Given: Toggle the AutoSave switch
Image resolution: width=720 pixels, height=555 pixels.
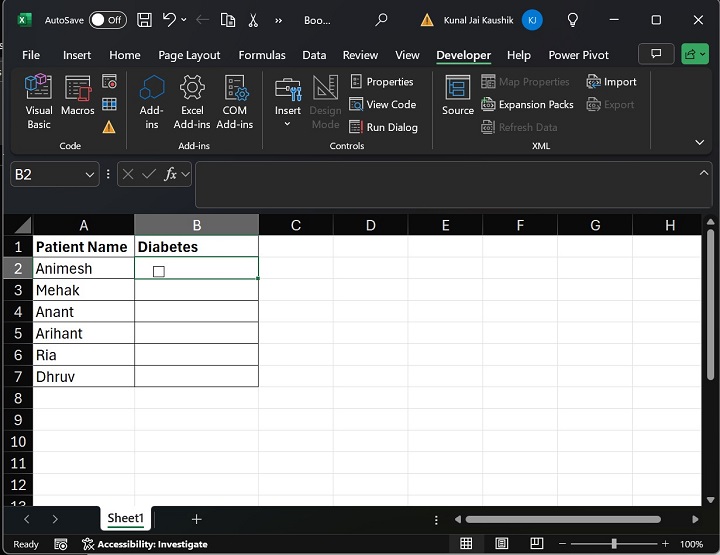Looking at the screenshot, I should [x=107, y=20].
